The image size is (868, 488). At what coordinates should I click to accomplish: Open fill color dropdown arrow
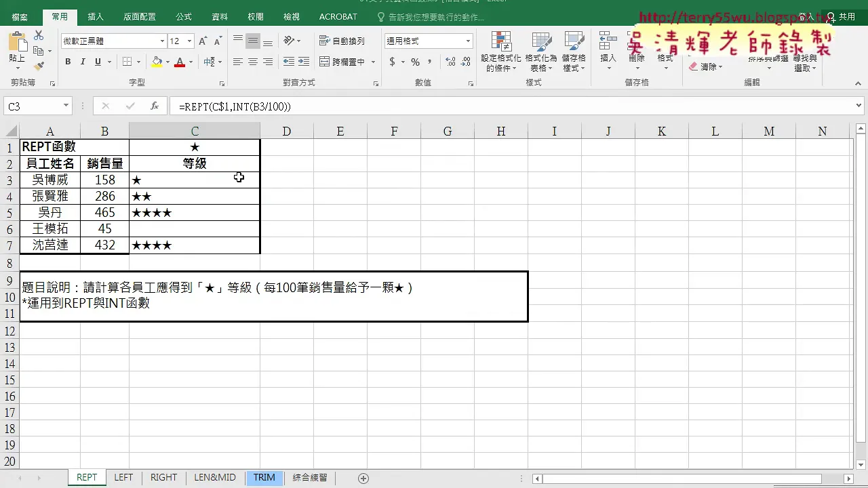coord(167,62)
